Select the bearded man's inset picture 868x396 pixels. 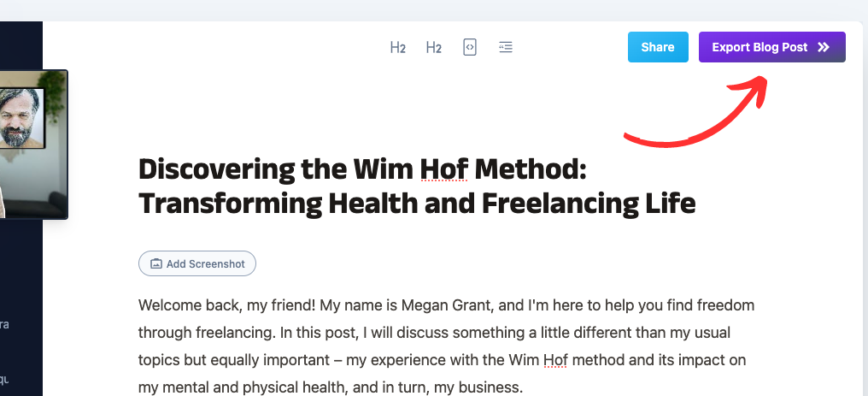[x=21, y=118]
